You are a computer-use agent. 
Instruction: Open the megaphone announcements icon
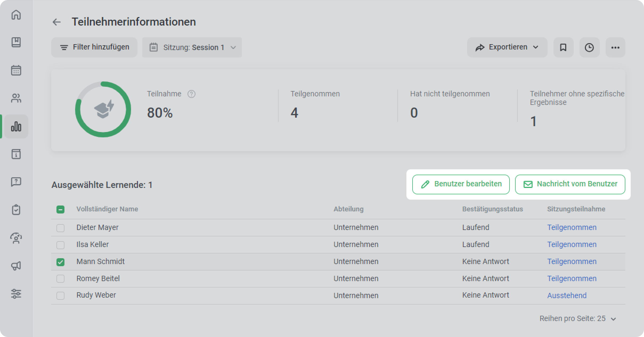pyautogui.click(x=16, y=266)
